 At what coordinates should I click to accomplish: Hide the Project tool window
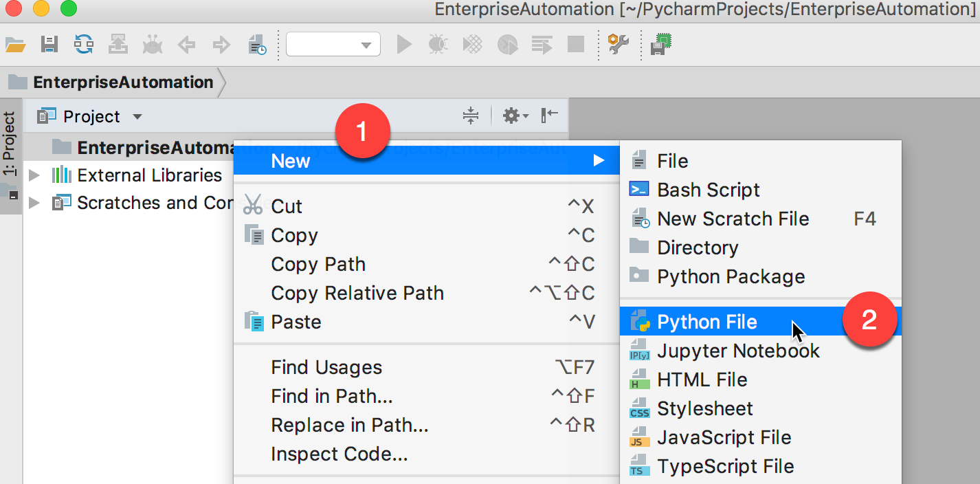coord(549,115)
